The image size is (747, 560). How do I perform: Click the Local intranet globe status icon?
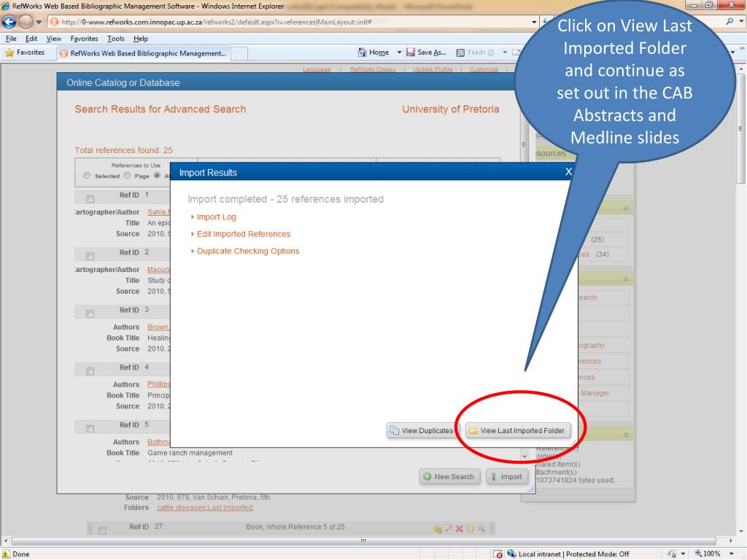pos(511,554)
